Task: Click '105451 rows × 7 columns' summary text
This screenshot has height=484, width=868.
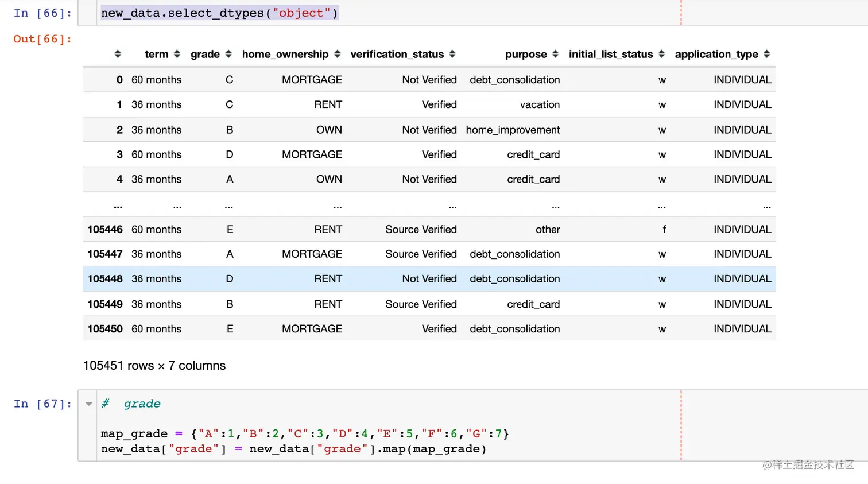Action: pyautogui.click(x=154, y=366)
